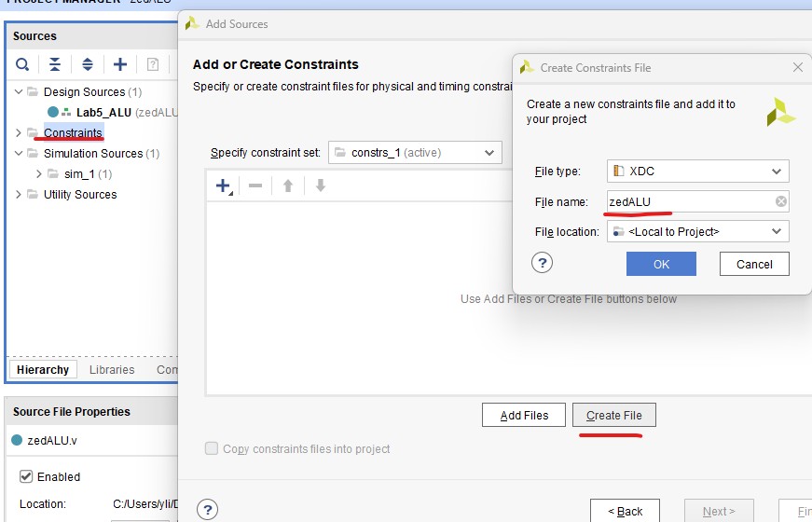Click the Expand All icon in Sources
Image resolution: width=812 pixels, height=522 pixels.
(88, 64)
